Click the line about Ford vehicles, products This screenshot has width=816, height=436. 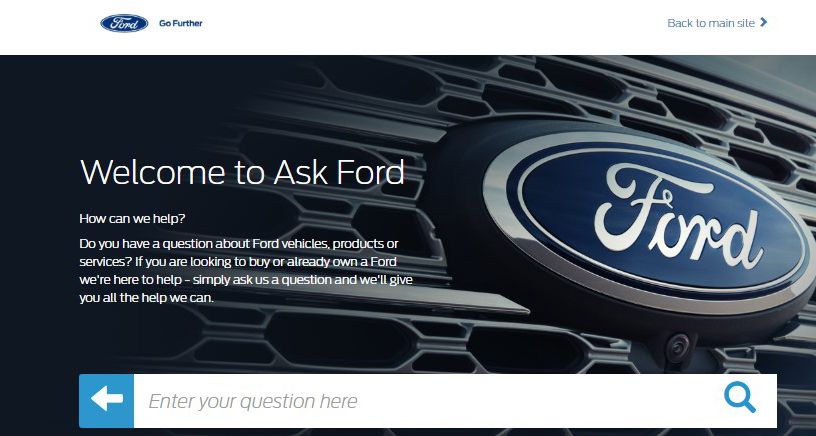tap(239, 243)
